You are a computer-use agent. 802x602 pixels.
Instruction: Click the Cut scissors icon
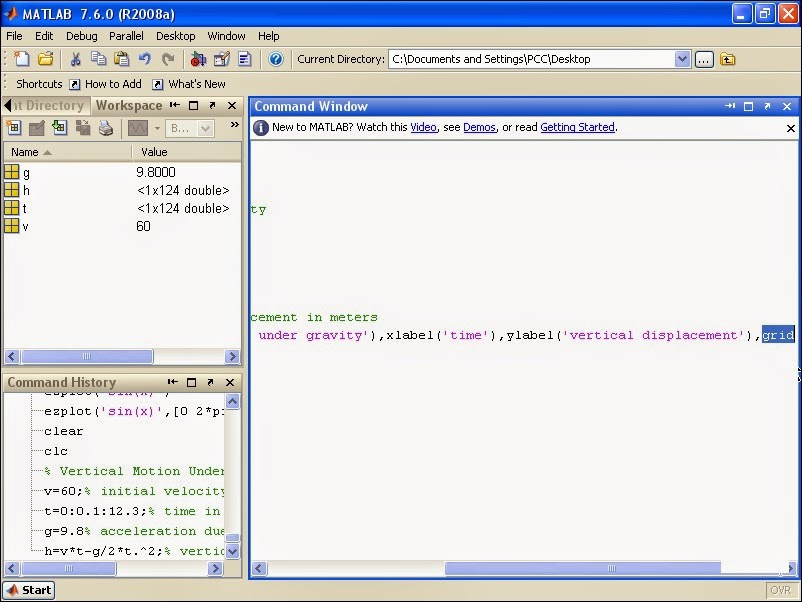pyautogui.click(x=75, y=59)
